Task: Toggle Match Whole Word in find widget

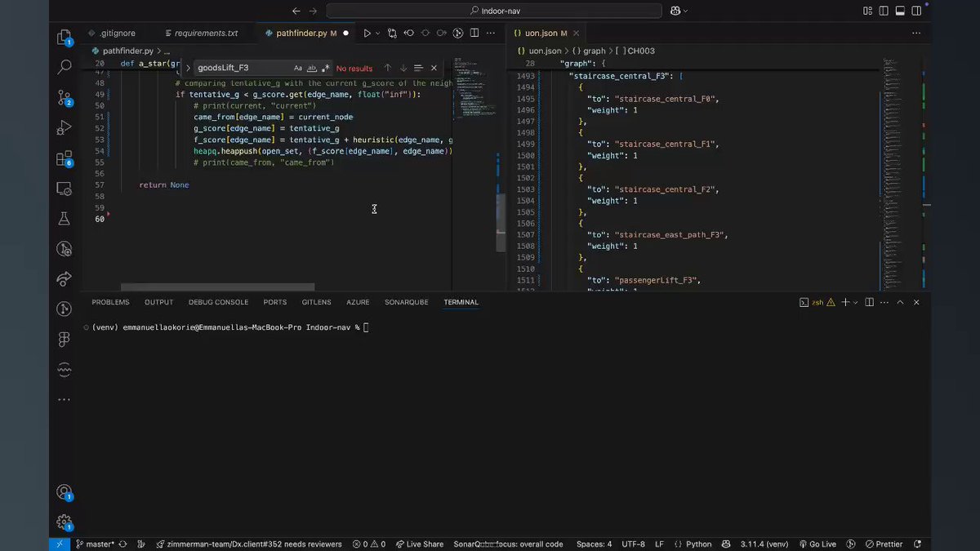Action: click(312, 69)
